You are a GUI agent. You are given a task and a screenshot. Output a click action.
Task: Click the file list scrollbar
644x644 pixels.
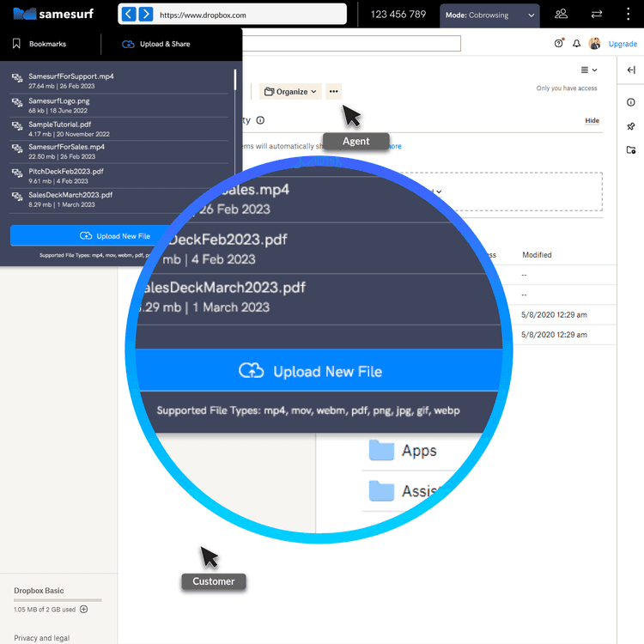(x=235, y=80)
